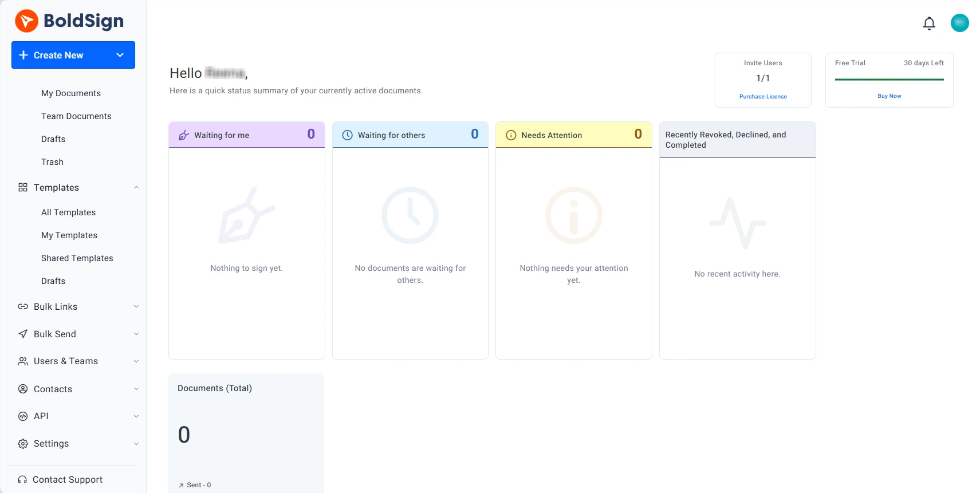This screenshot has width=980, height=493.
Task: Click the activity pulse illustration in Recently Revoked
Action: pyautogui.click(x=738, y=223)
